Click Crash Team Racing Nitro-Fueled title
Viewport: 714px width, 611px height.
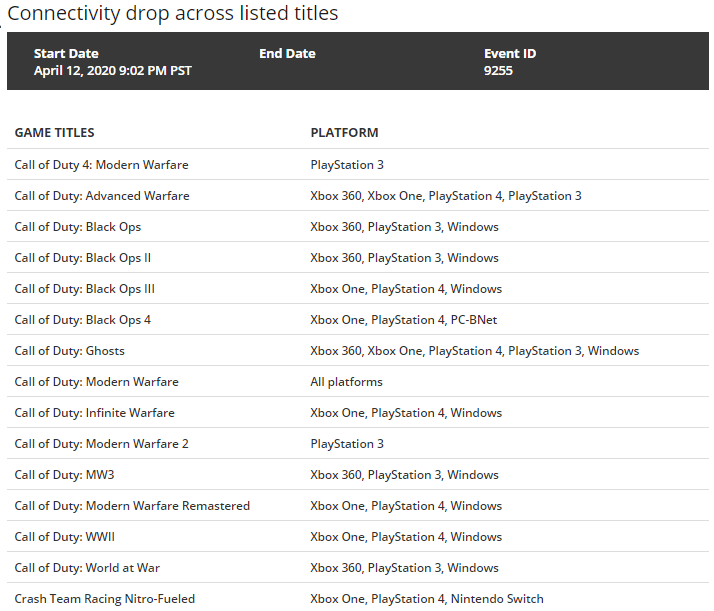(x=105, y=599)
